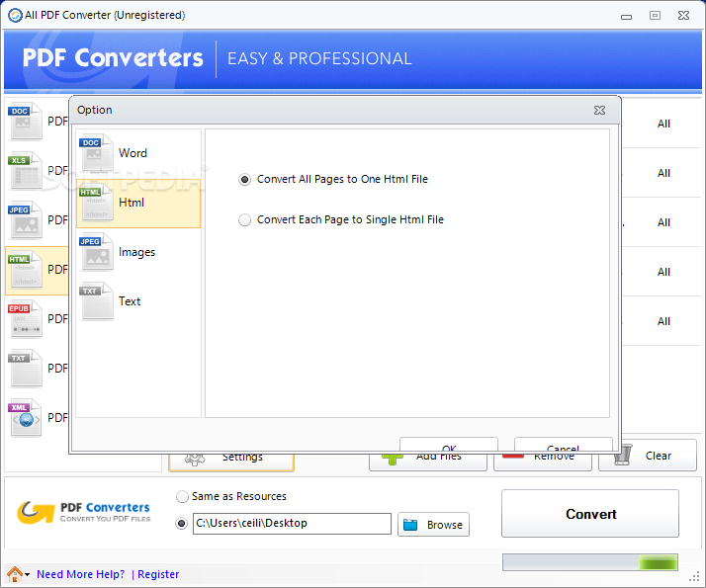Click the 'All' cell in the first row

click(663, 124)
